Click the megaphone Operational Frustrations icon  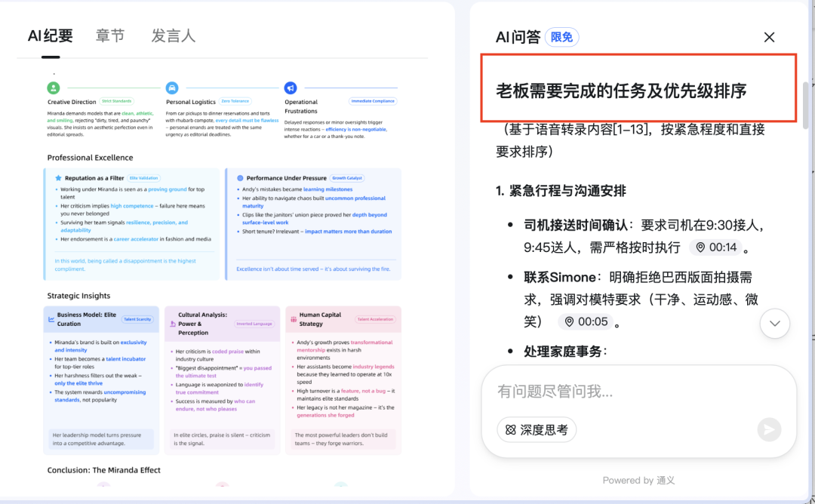point(291,88)
